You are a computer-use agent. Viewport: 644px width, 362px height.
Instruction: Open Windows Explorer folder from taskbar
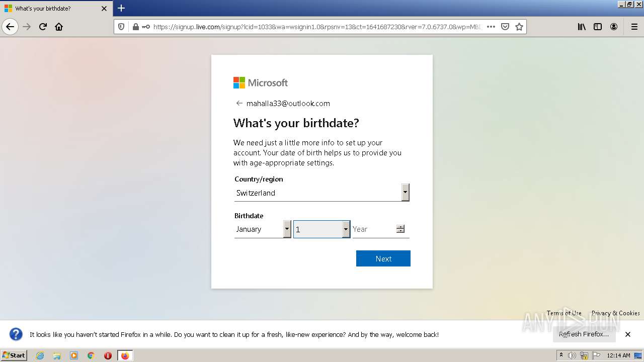[x=57, y=355]
